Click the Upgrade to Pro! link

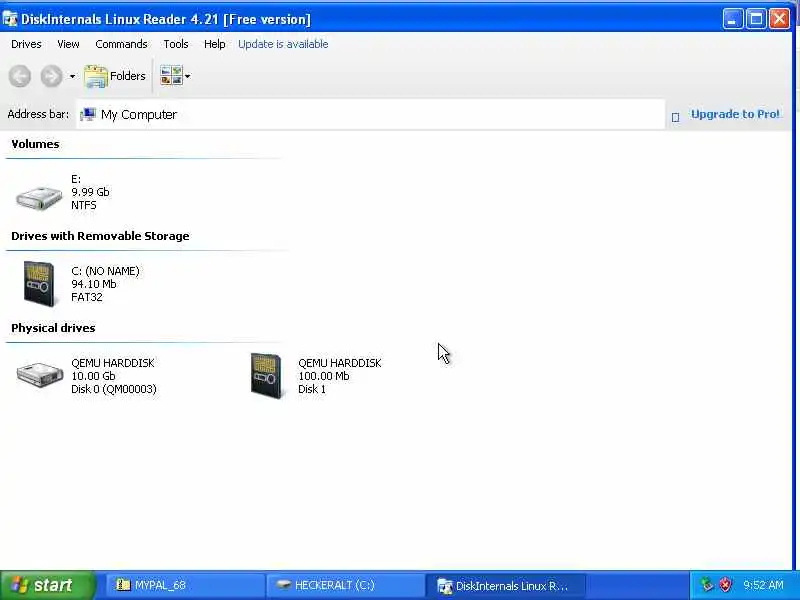point(735,114)
